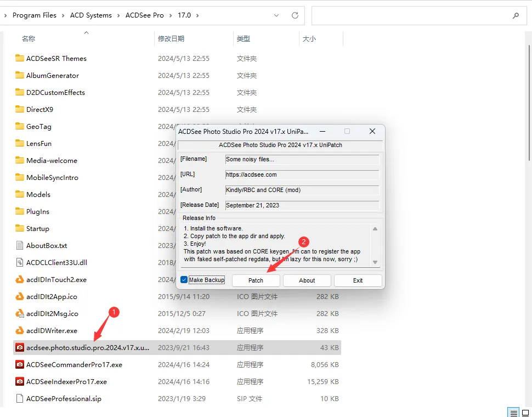This screenshot has height=417, width=532.
Task: Sort by 名称 column header
Action: (x=29, y=38)
